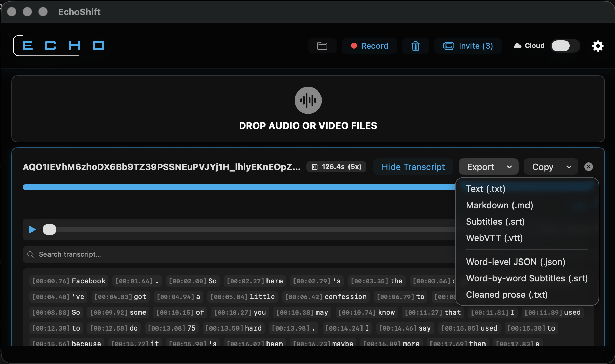Click the word "do" at 00:12.58
Image resolution: width=615 pixels, height=364 pixels.
click(114, 328)
